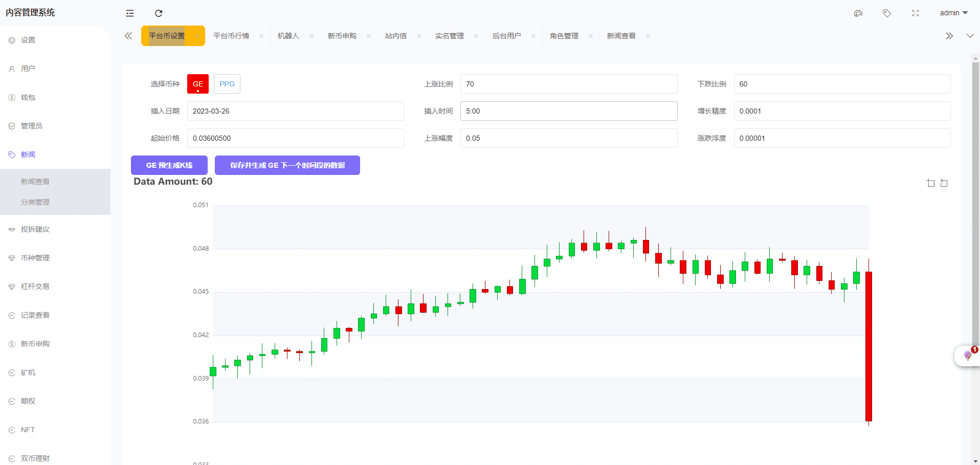Select the GE coin option
Image resolution: width=980 pixels, height=465 pixels.
pyautogui.click(x=198, y=84)
